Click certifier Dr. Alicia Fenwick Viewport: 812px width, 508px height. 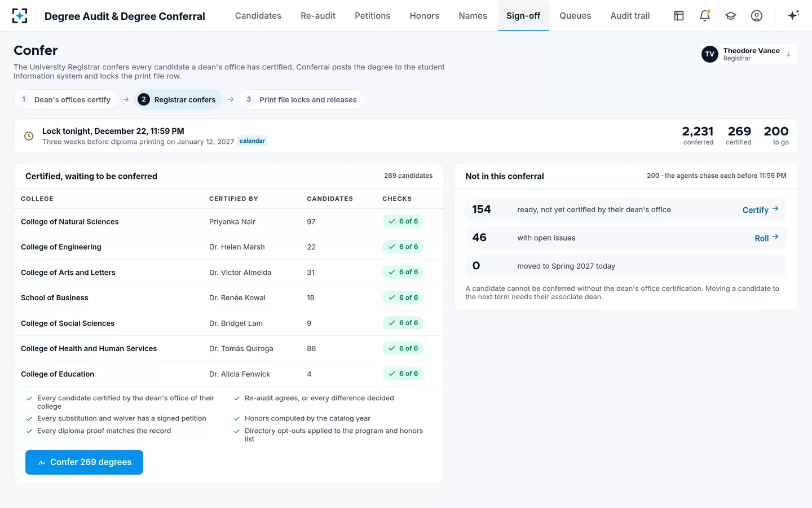[240, 374]
